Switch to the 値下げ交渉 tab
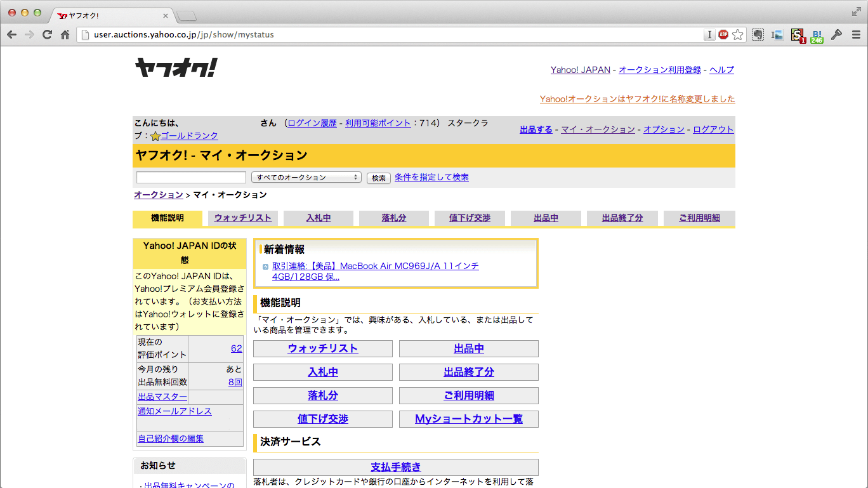 (470, 218)
